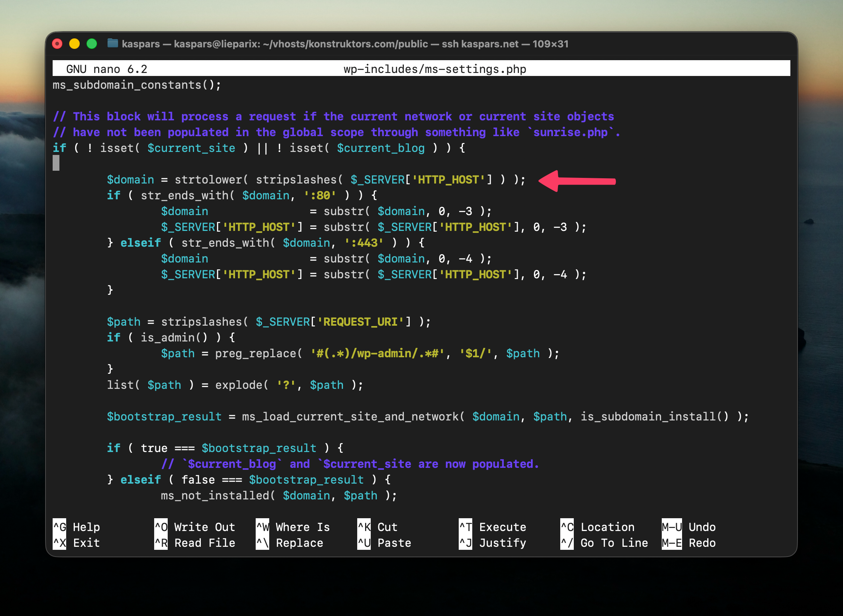
Task: Click the folder icon in title bar
Action: (x=112, y=44)
